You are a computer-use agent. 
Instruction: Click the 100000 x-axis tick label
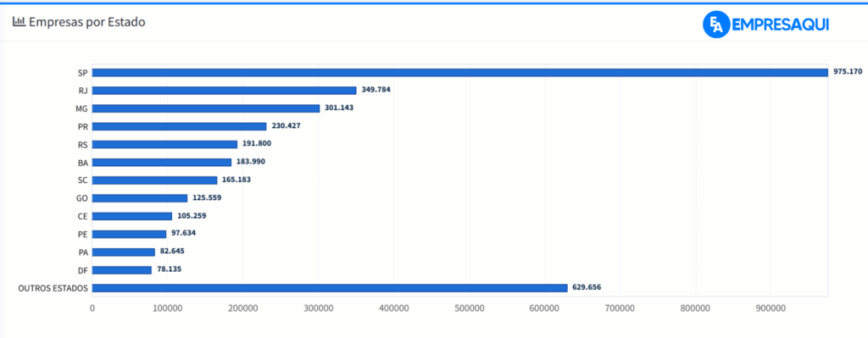(x=168, y=308)
